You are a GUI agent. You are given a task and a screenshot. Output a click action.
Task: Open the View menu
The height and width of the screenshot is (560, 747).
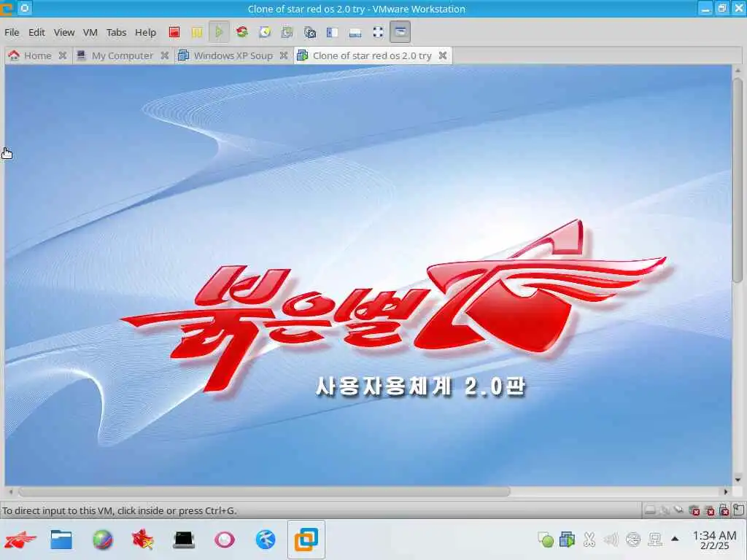point(64,32)
